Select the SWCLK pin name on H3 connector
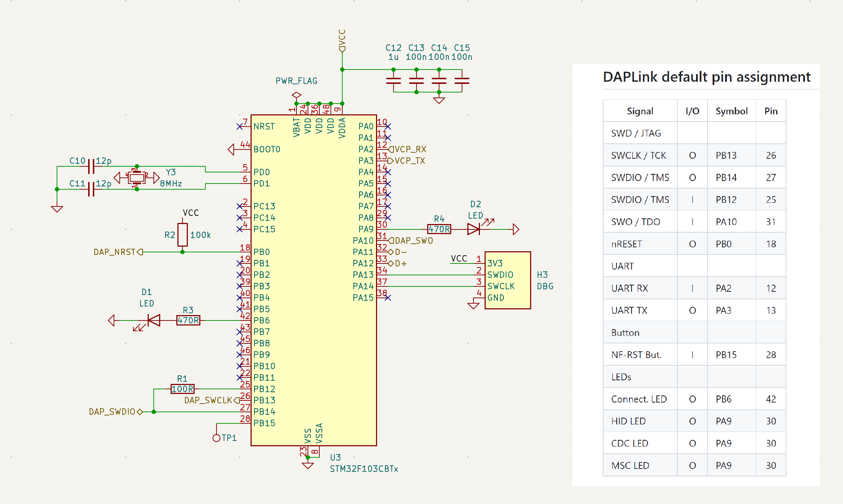The width and height of the screenshot is (843, 504). point(501,286)
